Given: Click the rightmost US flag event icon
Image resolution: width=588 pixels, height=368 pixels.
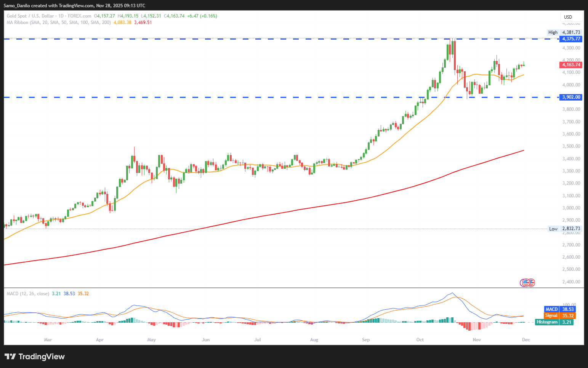Looking at the screenshot, I should coord(531,283).
